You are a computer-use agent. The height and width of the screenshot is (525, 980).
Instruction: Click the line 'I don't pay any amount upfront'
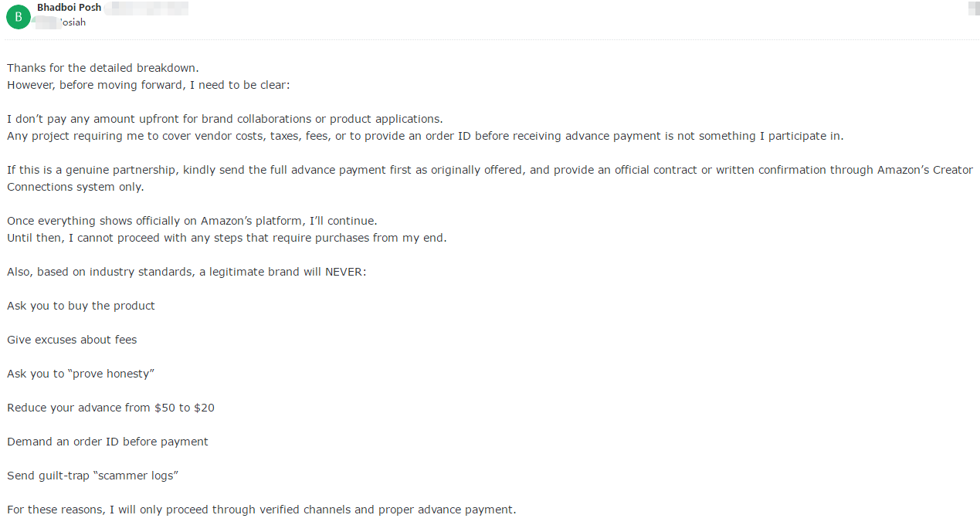[225, 119]
